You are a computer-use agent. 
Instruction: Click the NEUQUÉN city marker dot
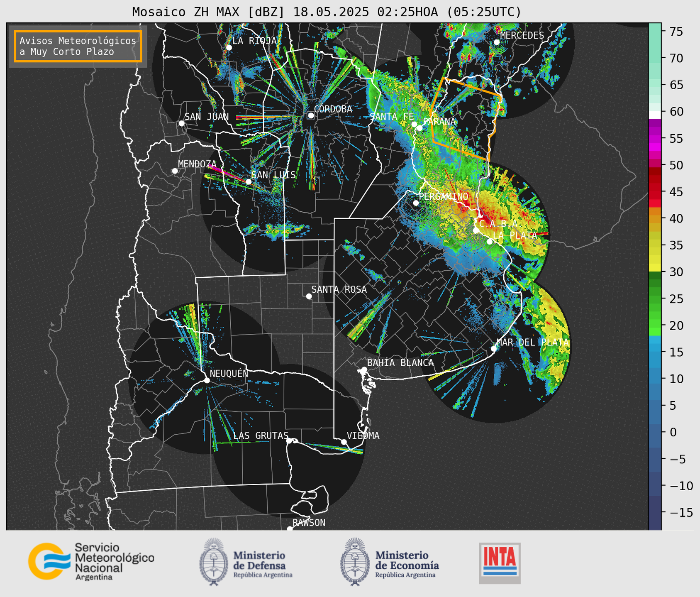coord(207,380)
